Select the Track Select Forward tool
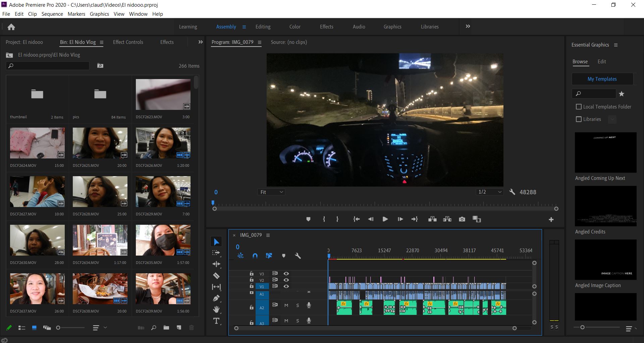The image size is (644, 343). click(x=216, y=253)
